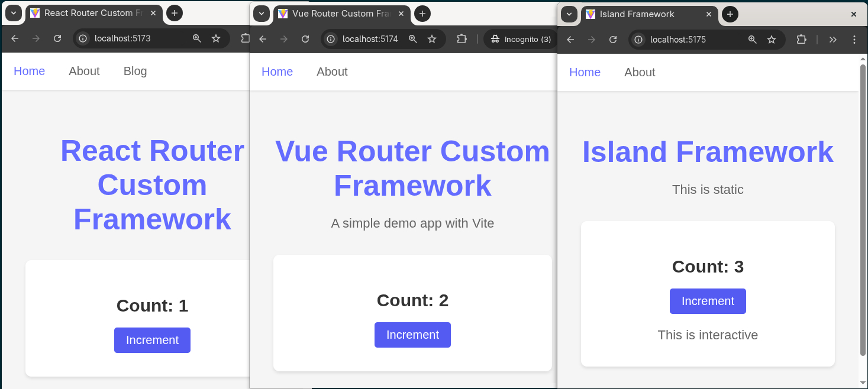This screenshot has width=868, height=389.
Task: Click the localhost:5174 address bar
Action: [x=370, y=39]
